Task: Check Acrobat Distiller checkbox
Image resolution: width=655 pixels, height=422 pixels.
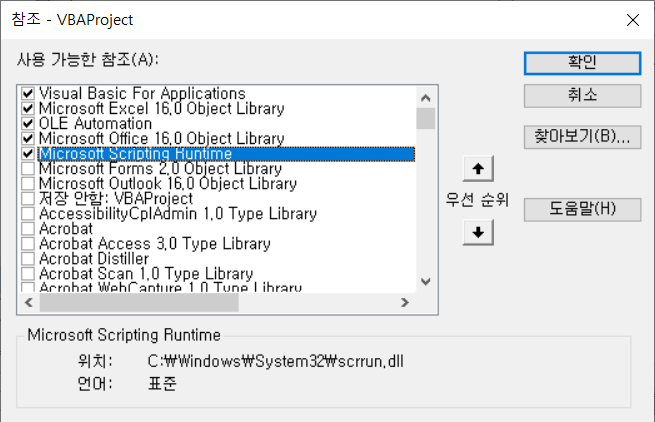Action: pos(28,259)
